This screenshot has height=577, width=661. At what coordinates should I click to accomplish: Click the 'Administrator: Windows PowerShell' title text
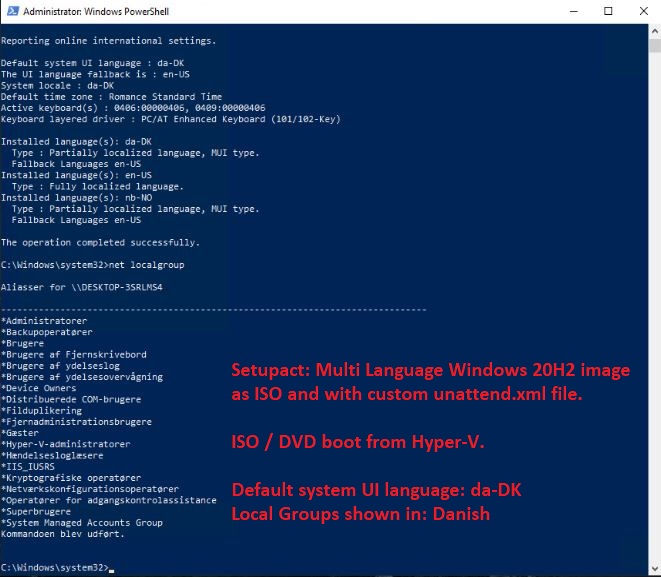pyautogui.click(x=96, y=11)
